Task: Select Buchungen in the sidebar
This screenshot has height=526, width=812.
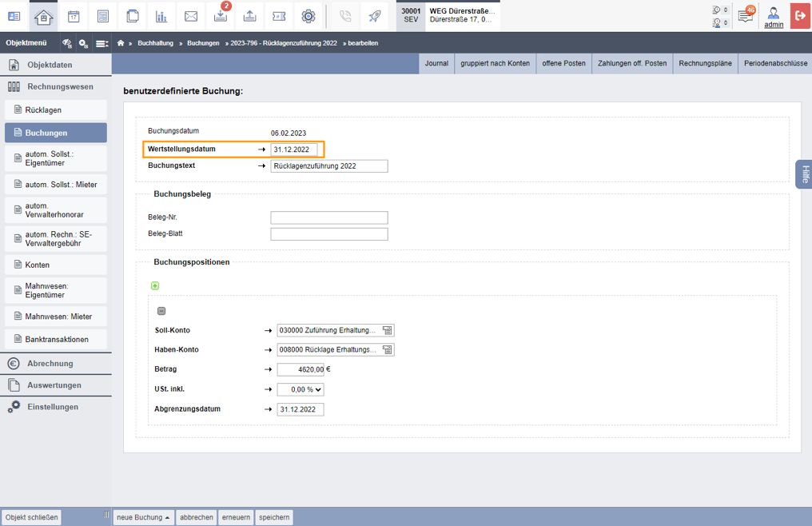Action: tap(56, 133)
